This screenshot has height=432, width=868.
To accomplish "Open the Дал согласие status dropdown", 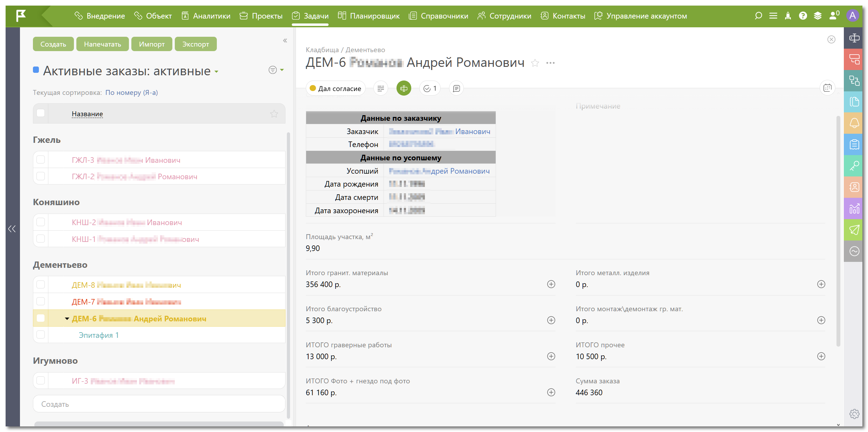I will 336,89.
